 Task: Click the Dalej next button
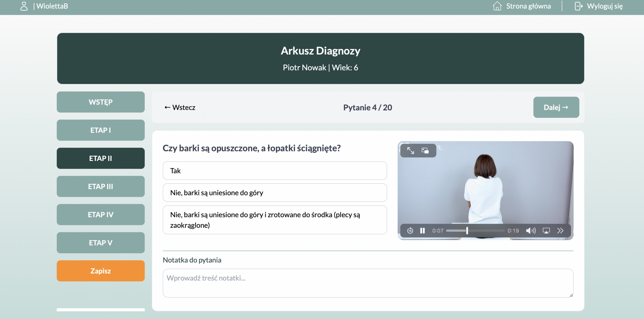pos(556,107)
